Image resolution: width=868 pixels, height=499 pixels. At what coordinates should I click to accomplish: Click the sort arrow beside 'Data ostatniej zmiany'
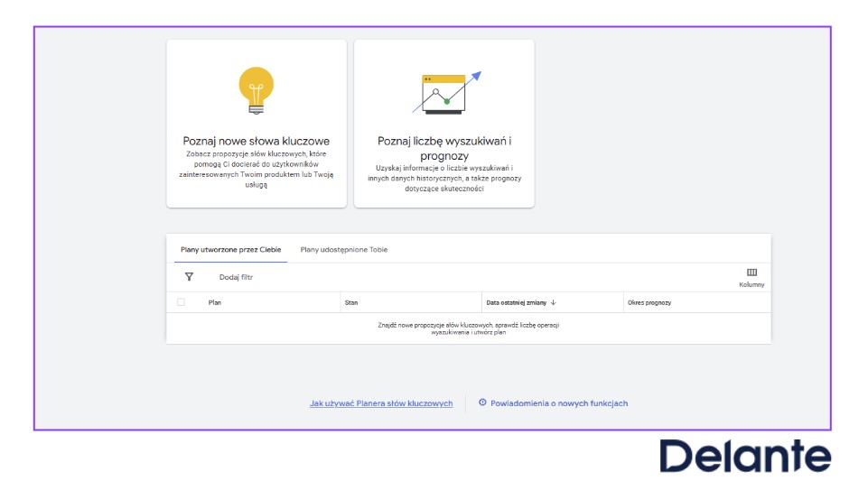click(553, 302)
